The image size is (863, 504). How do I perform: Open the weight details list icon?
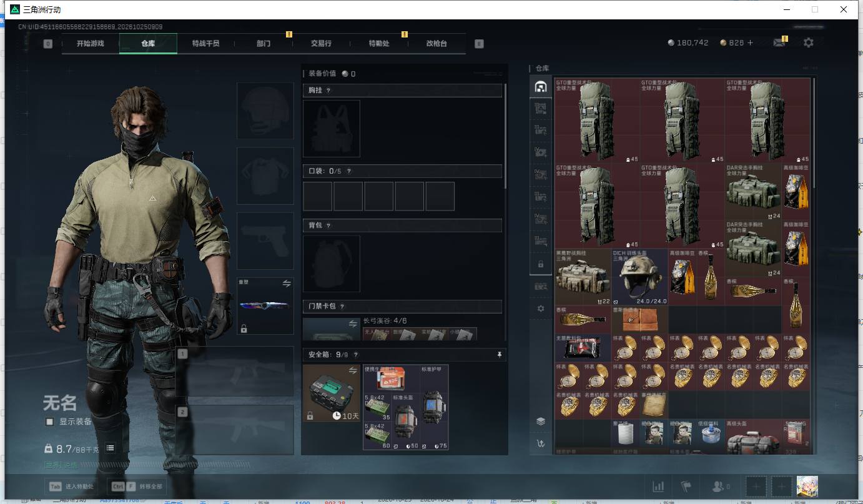coord(110,448)
